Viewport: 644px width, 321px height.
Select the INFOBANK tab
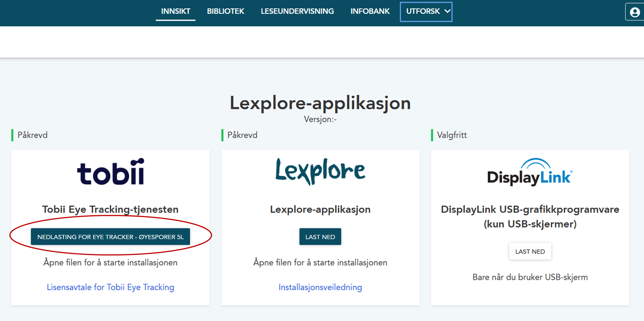pyautogui.click(x=370, y=12)
